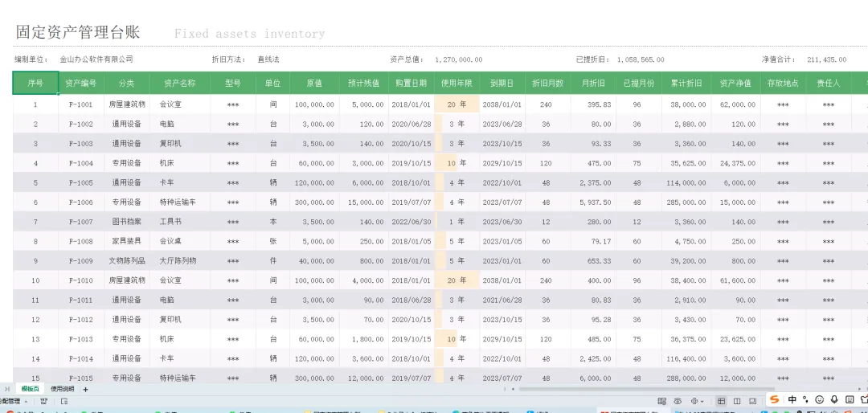The height and width of the screenshot is (413, 868).
Task: Select the 20 年 useful life cell in row 1
Action: pyautogui.click(x=457, y=104)
